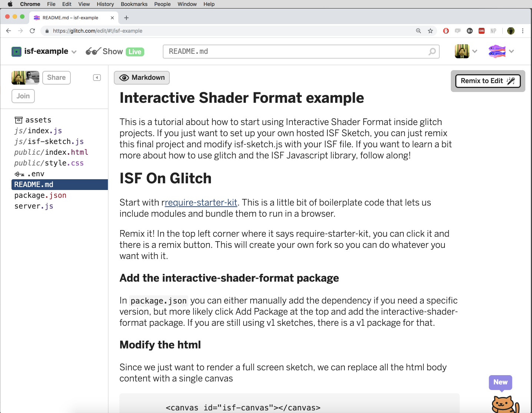
Task: Open the Chrome menu in menu bar
Action: (30, 4)
